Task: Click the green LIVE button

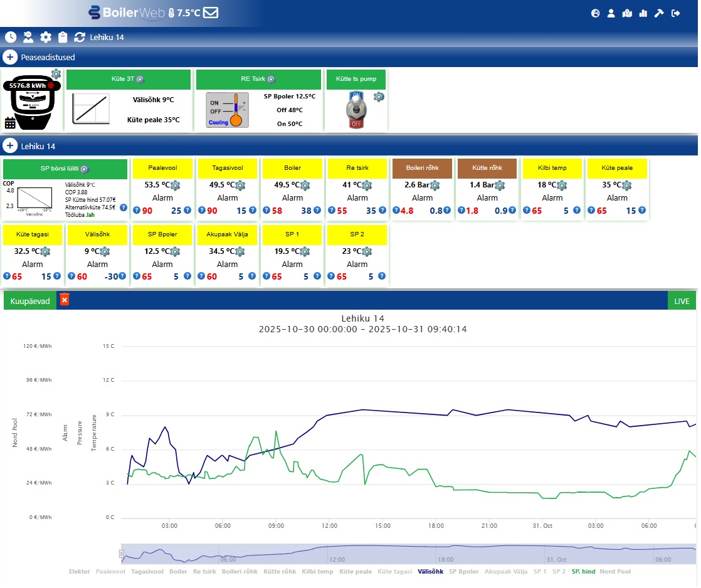Action: point(682,301)
